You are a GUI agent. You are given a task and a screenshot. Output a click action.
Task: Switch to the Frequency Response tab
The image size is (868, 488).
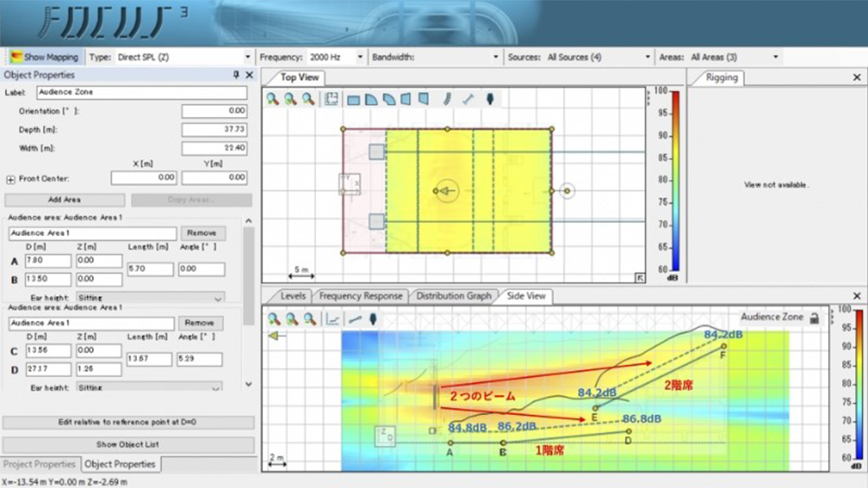tap(360, 296)
